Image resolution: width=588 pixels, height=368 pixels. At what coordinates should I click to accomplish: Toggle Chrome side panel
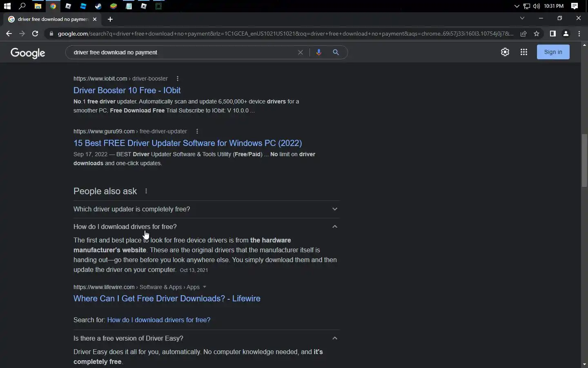(552, 34)
